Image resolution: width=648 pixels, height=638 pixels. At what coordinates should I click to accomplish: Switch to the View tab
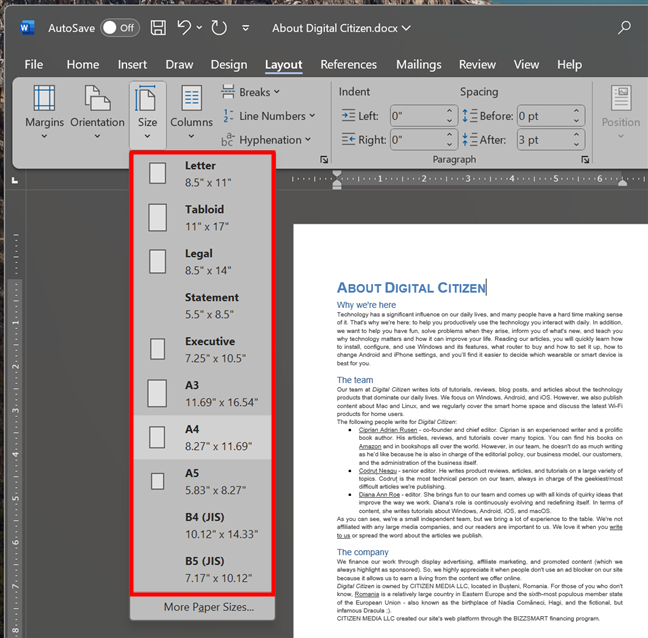tap(526, 64)
